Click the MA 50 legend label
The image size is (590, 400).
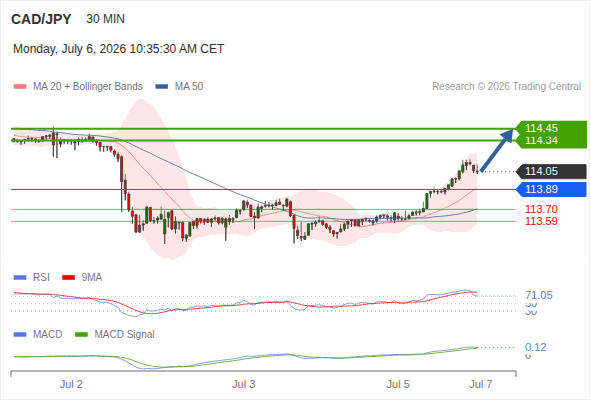189,87
